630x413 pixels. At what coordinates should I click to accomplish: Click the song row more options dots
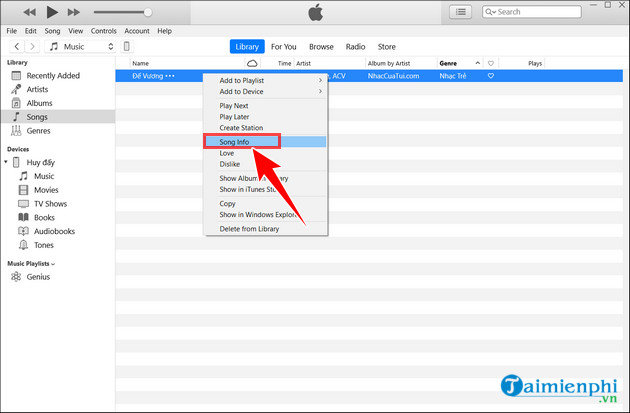click(170, 76)
